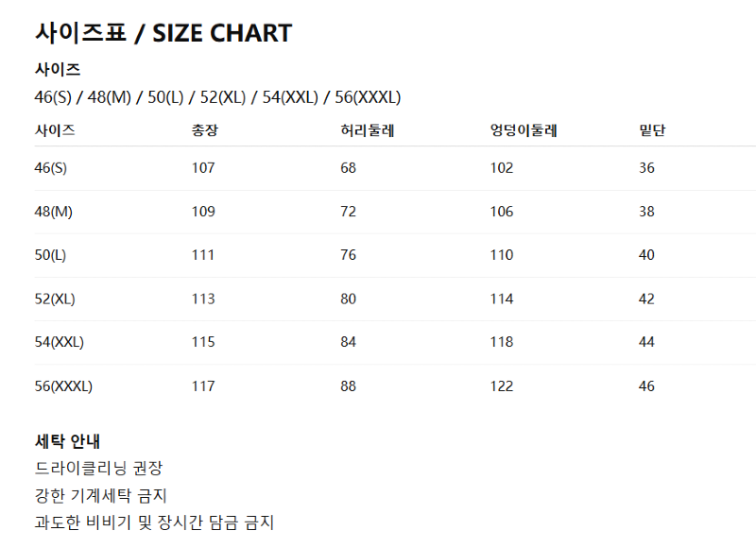
Task: Select the 허리둘레 column header
Action: coord(367,130)
